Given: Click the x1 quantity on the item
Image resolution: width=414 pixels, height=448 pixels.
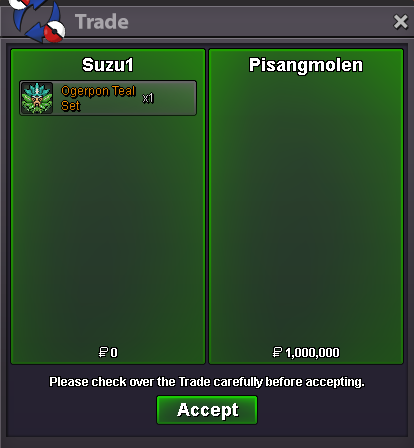Looking at the screenshot, I should (148, 98).
